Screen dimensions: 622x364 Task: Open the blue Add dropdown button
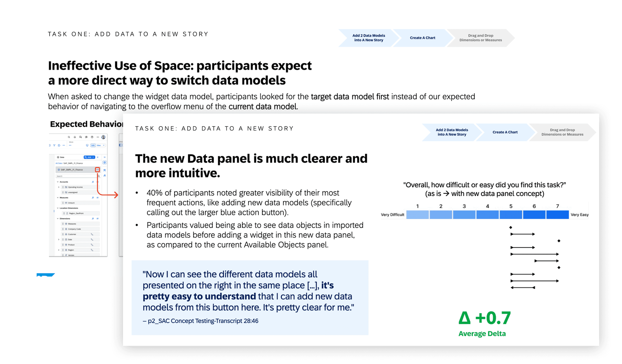[x=89, y=157]
